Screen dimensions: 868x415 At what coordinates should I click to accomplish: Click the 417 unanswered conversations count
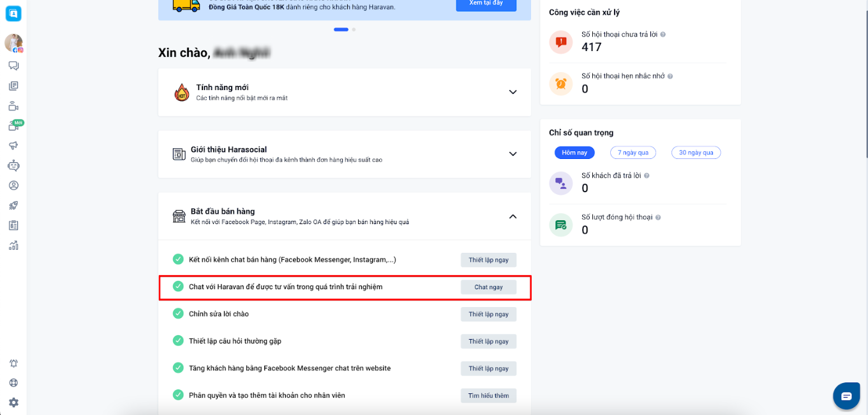coord(592,47)
